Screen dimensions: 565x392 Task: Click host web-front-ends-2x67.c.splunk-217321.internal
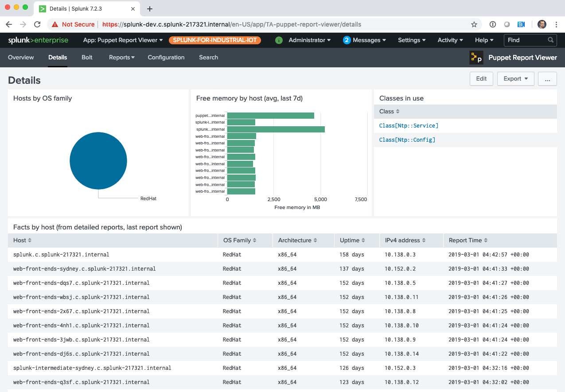pos(82,311)
